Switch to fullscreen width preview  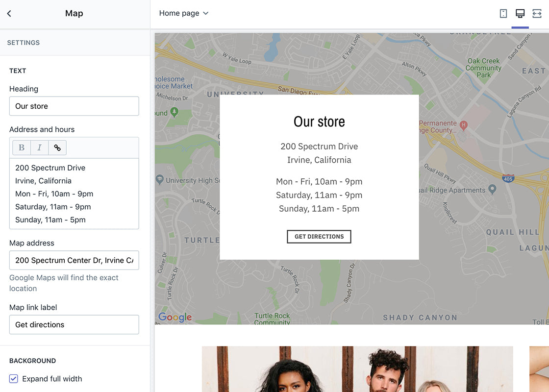coord(537,14)
